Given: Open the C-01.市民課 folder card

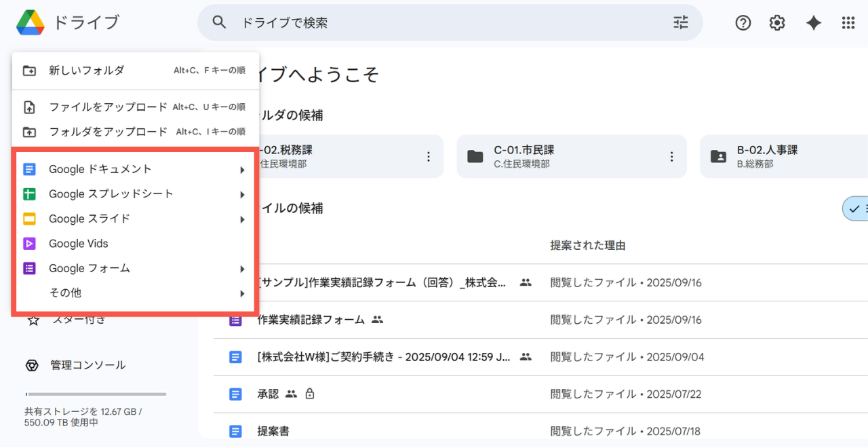Looking at the screenshot, I should 572,157.
